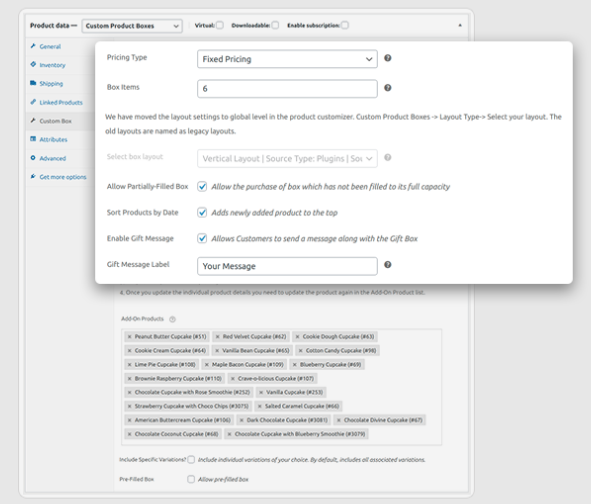Toggle the Virtual checkbox
Image resolution: width=591 pixels, height=504 pixels.
coord(220,25)
